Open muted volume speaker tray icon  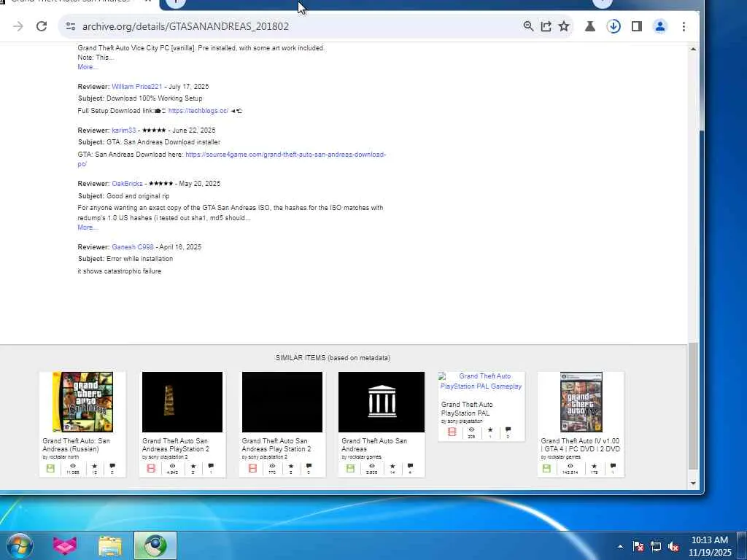(673, 547)
